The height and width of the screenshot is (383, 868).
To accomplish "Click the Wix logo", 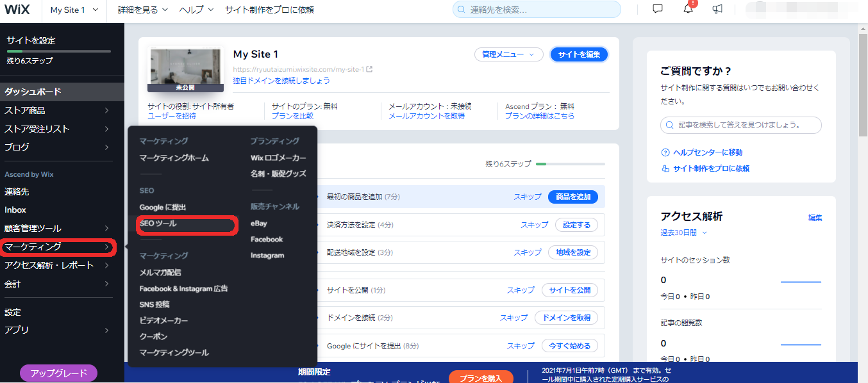I will point(18,10).
